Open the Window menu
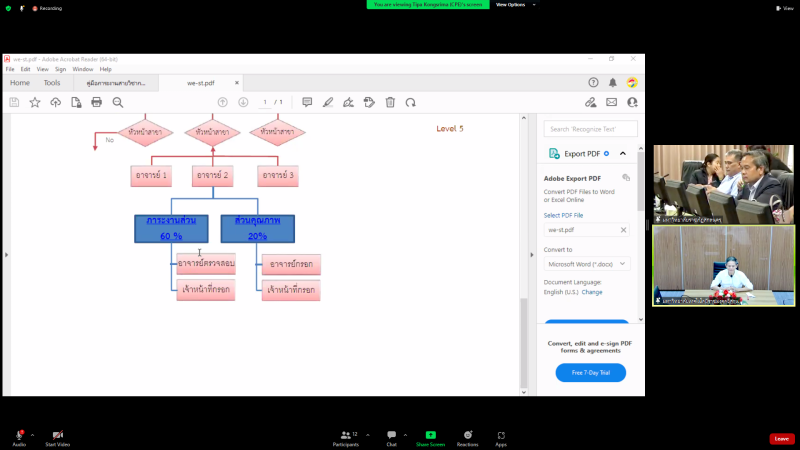800x450 pixels. (82, 69)
